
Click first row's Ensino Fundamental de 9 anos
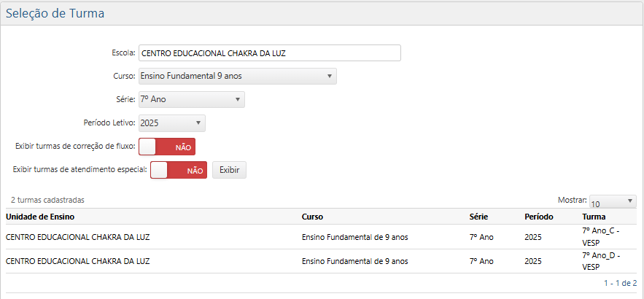click(x=354, y=237)
